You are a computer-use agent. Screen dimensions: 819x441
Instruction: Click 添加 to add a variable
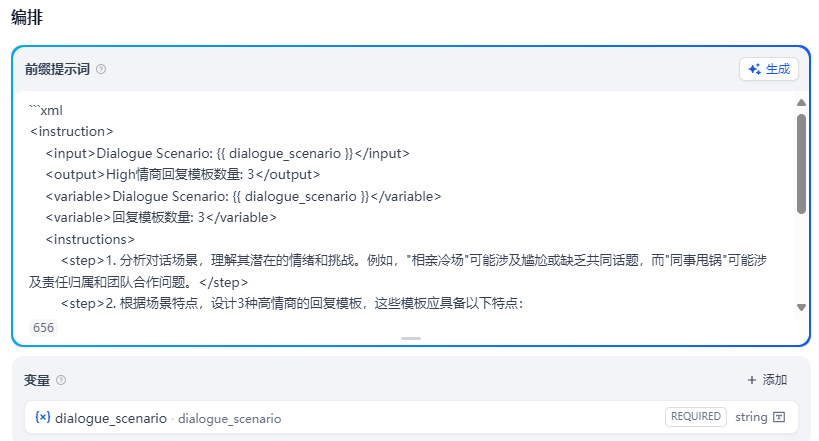click(x=767, y=380)
